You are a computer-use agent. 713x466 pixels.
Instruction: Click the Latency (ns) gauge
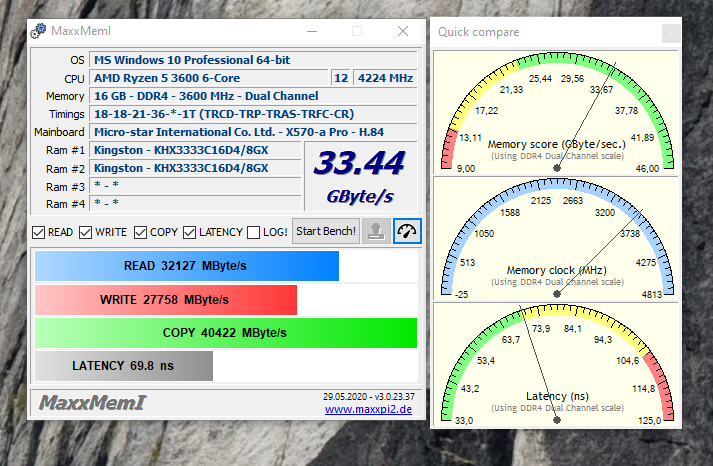(556, 364)
